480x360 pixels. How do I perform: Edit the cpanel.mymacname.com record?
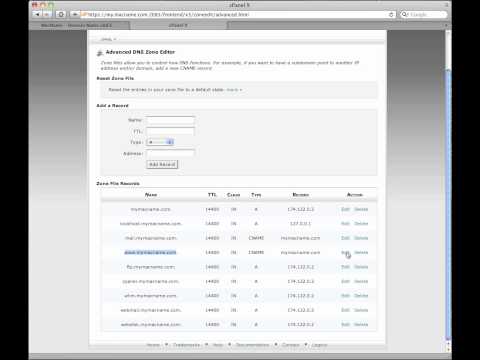pyautogui.click(x=345, y=281)
